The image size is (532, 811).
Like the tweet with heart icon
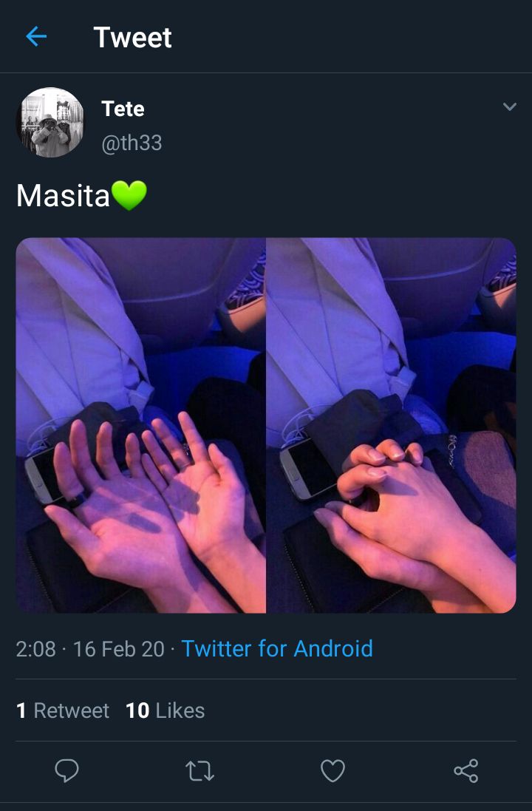click(x=332, y=770)
